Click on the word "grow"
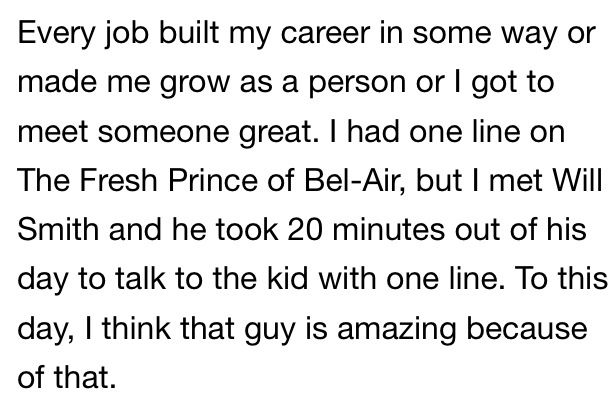This screenshot has width=614, height=413. pos(195,83)
